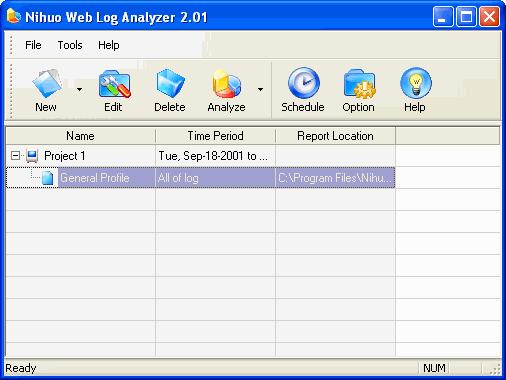This screenshot has height=380, width=506.
Task: Sort by the Name column header
Action: coord(80,136)
